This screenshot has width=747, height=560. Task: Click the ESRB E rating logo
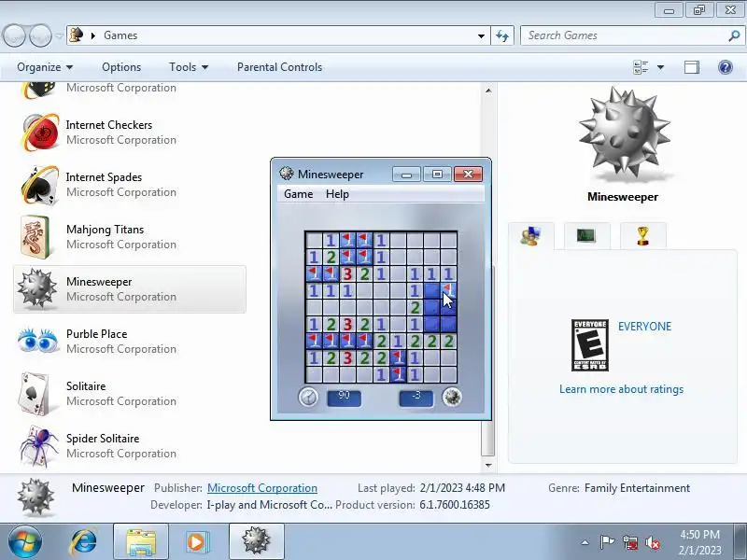pos(590,345)
